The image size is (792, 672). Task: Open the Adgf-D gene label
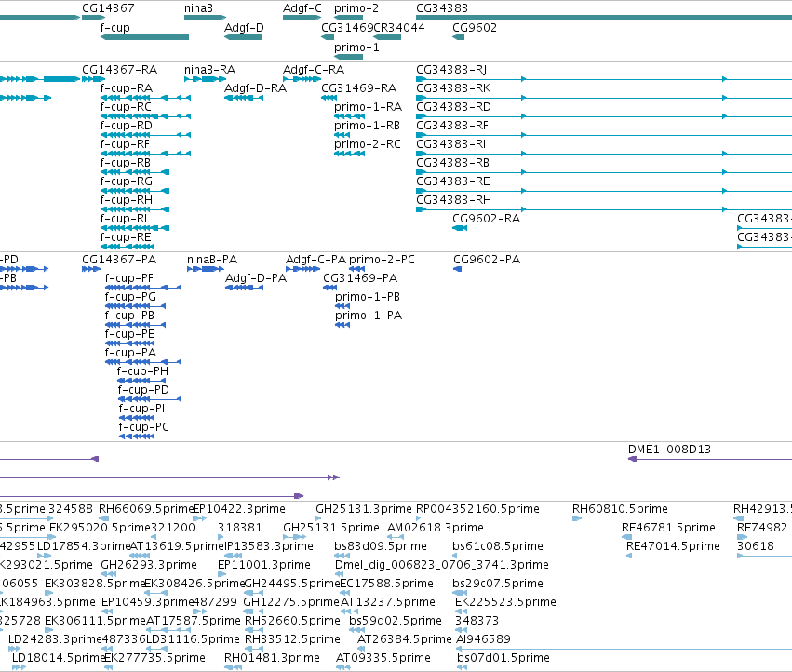pyautogui.click(x=244, y=28)
